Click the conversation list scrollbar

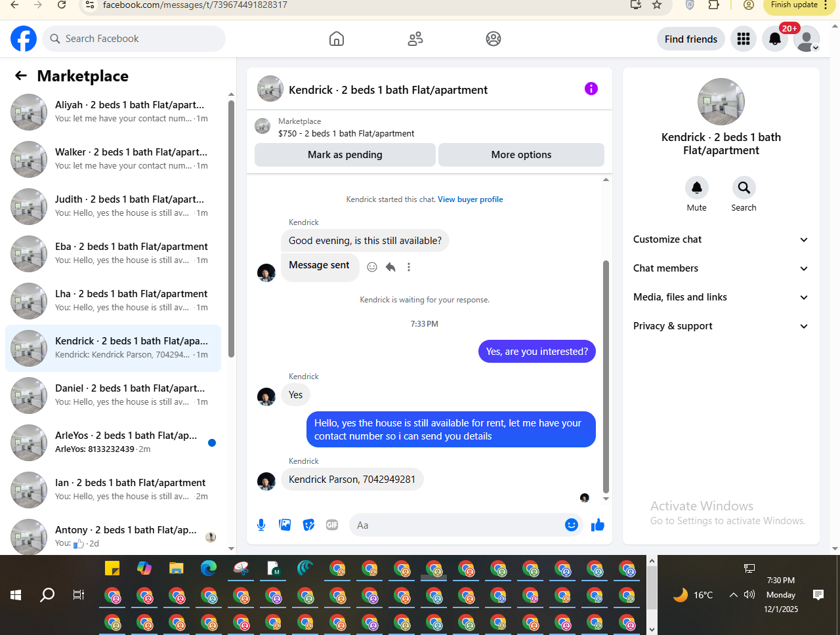pos(231,228)
